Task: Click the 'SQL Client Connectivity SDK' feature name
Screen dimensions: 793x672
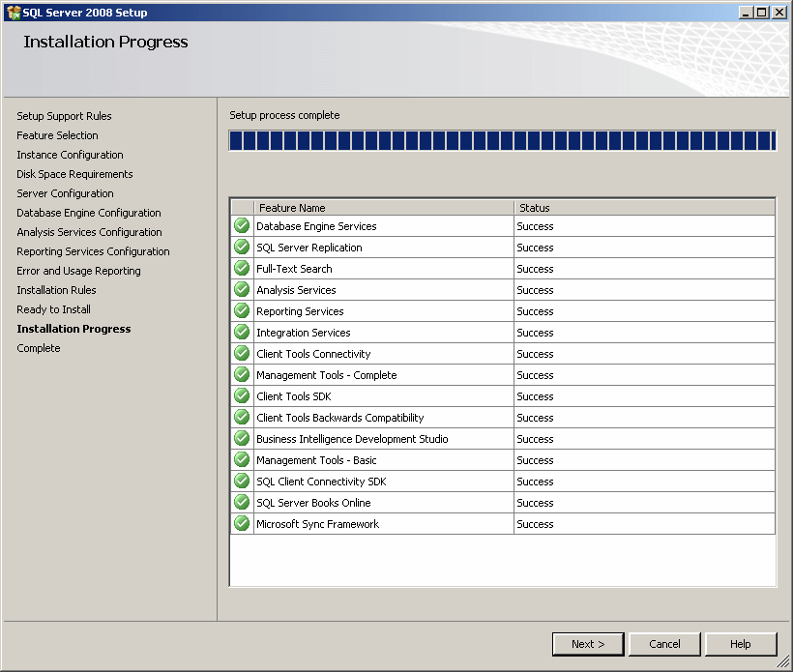Action: [321, 481]
